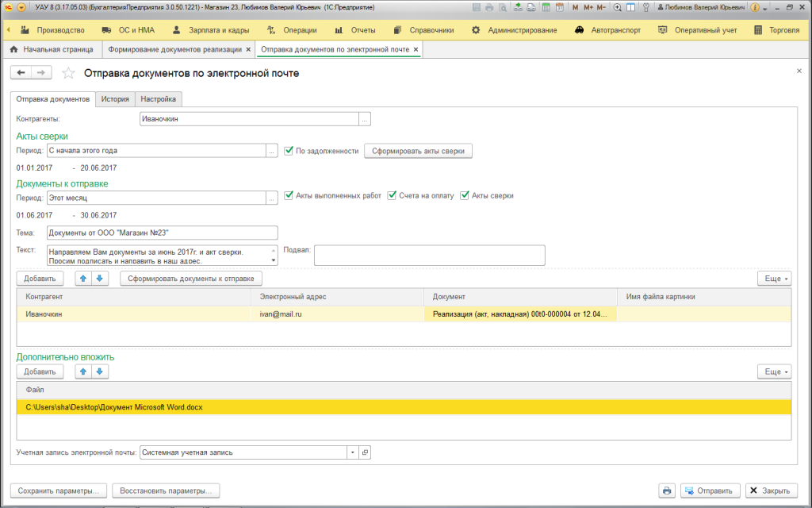Select the Документ Microsoft Word.docx file row
This screenshot has width=812, height=508.
[404, 407]
